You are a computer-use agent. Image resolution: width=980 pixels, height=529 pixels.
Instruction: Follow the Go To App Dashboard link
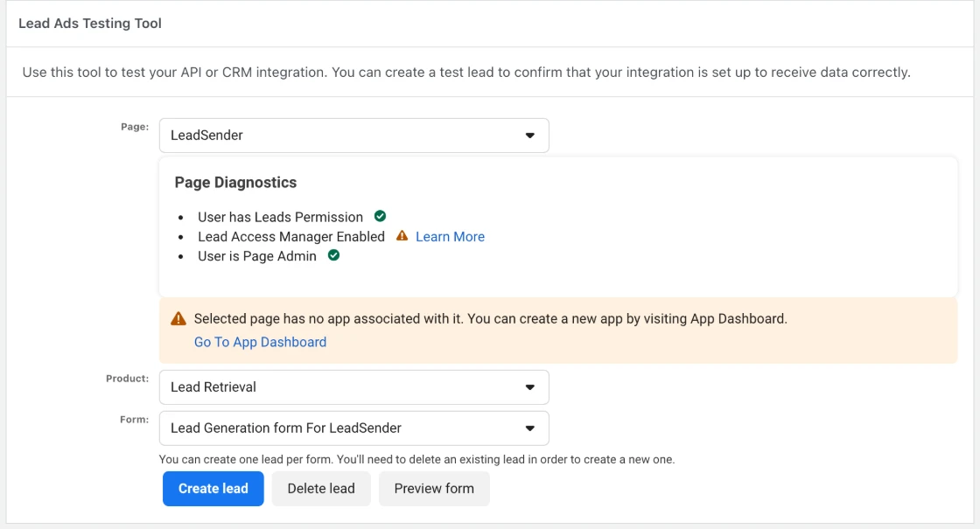coord(260,342)
